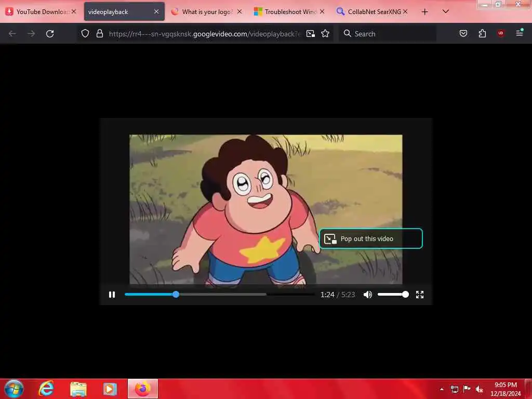This screenshot has height=399, width=532.
Task: Click the Steven Universe video frame
Action: [265, 209]
